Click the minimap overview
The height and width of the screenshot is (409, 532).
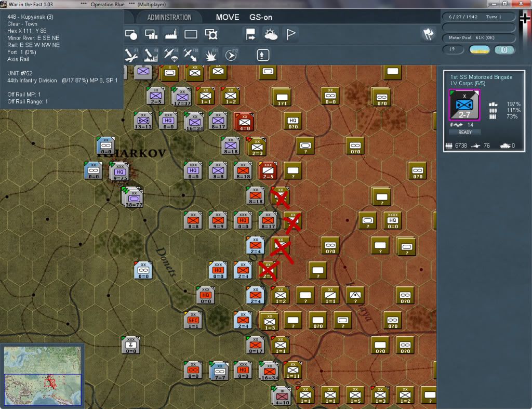click(43, 375)
